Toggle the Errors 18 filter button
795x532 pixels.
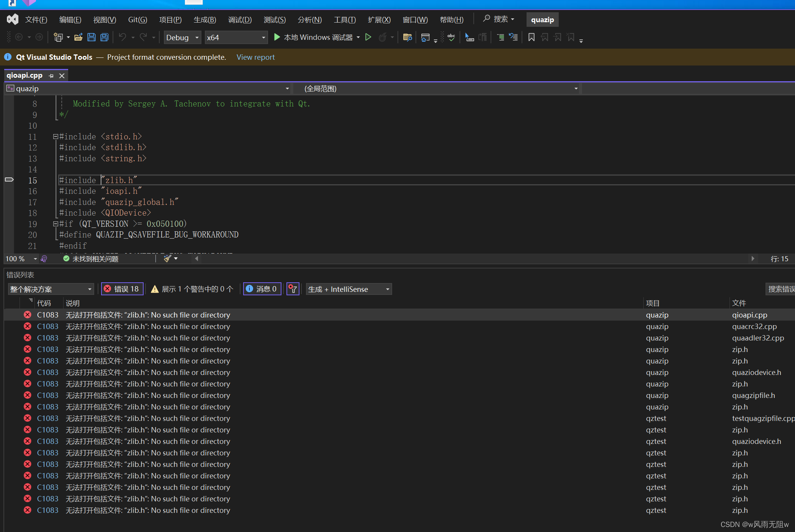click(x=122, y=289)
